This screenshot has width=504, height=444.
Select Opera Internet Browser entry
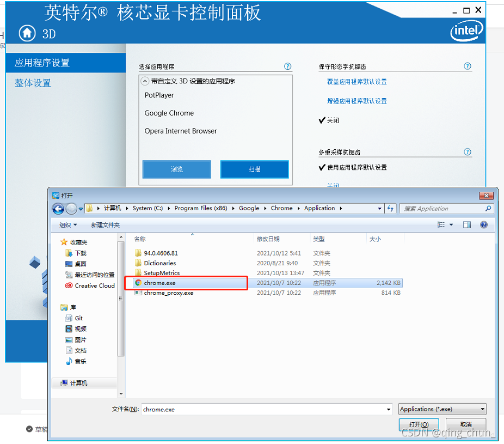pos(181,131)
